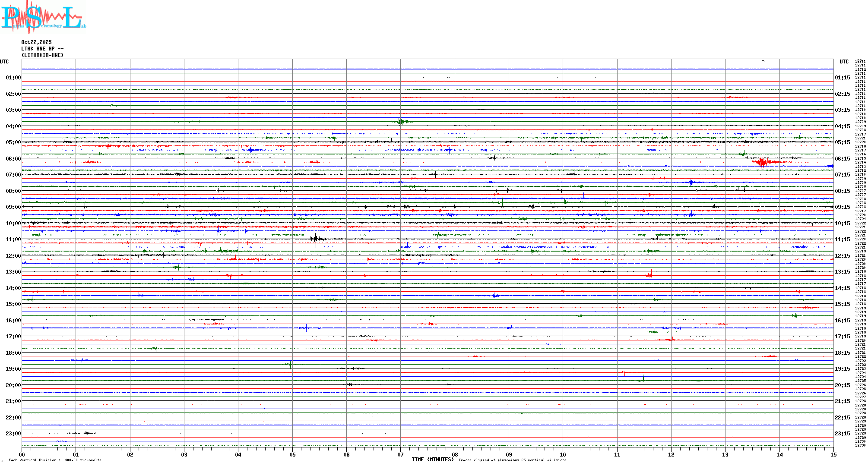Image resolution: width=868 pixels, height=466 pixels.
Task: Click the Oct22,2025 date label
Action: click(36, 42)
